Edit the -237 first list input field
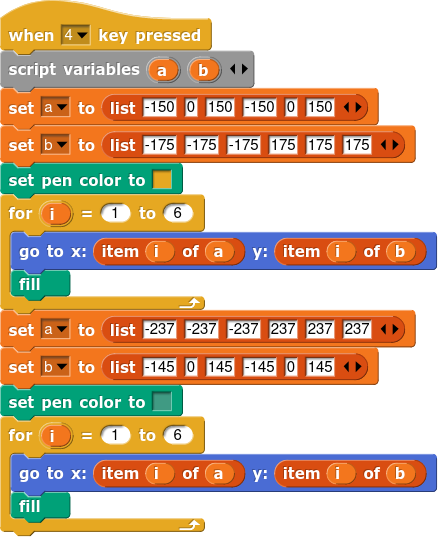The height and width of the screenshot is (537, 438). click(160, 329)
